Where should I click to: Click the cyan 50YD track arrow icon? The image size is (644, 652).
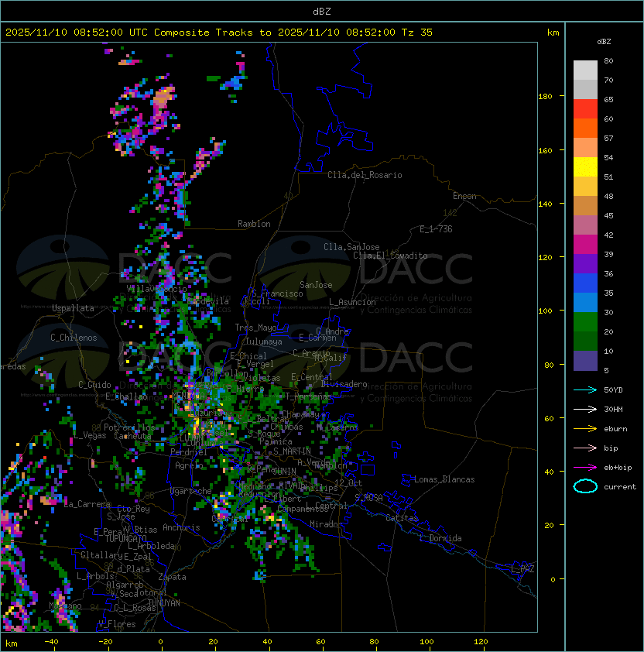[585, 389]
